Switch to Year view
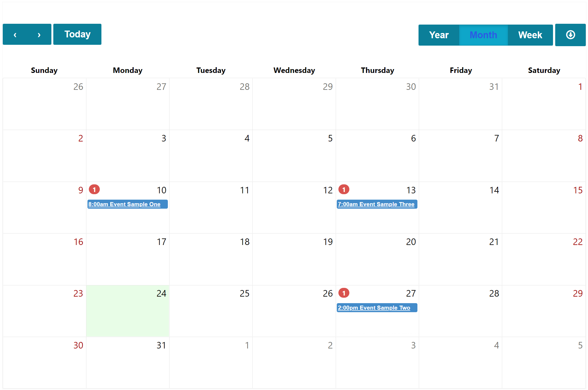588x390 pixels. tap(438, 35)
